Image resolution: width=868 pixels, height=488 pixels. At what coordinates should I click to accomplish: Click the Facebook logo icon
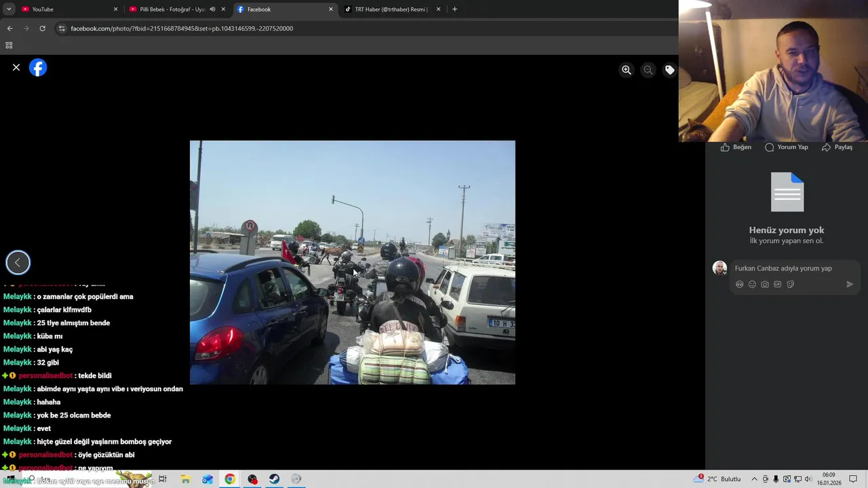38,68
